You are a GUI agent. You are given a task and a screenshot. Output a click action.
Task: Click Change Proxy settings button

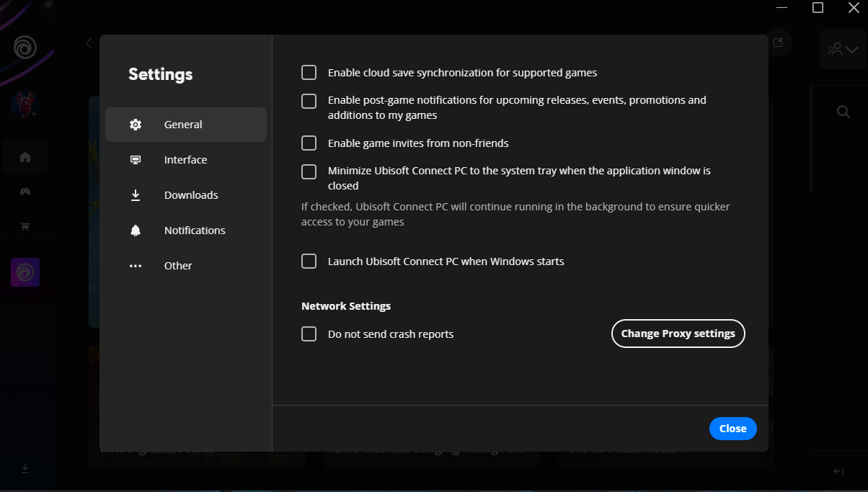[x=678, y=334]
